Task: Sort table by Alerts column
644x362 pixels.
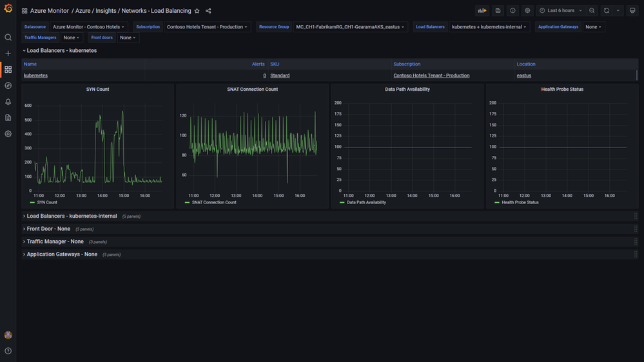Action: click(x=258, y=64)
